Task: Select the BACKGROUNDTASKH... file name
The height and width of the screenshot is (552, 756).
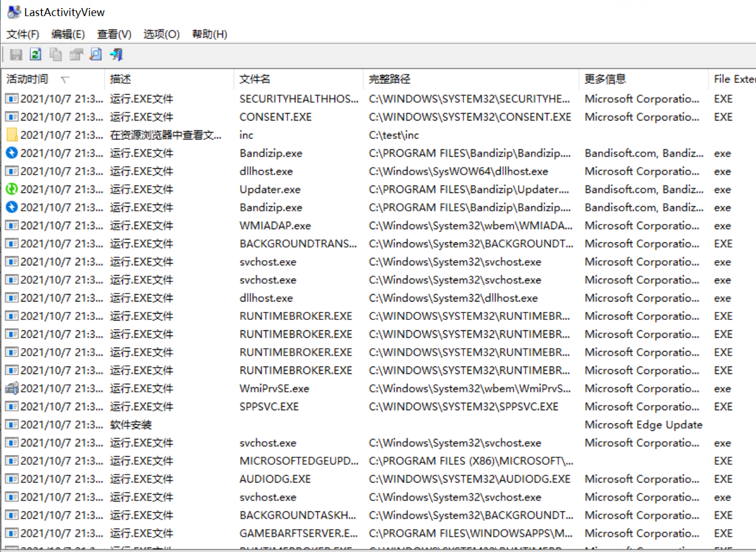Action: click(298, 515)
